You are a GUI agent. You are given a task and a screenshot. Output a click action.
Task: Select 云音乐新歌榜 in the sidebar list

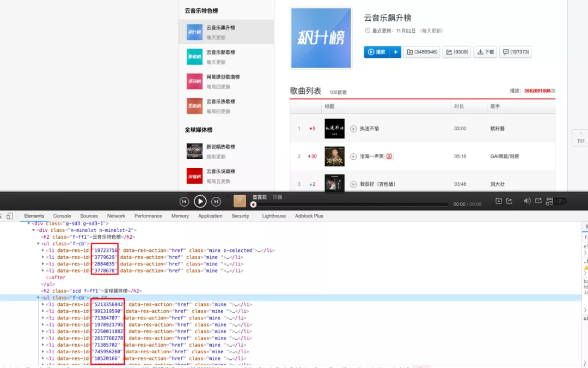click(226, 57)
